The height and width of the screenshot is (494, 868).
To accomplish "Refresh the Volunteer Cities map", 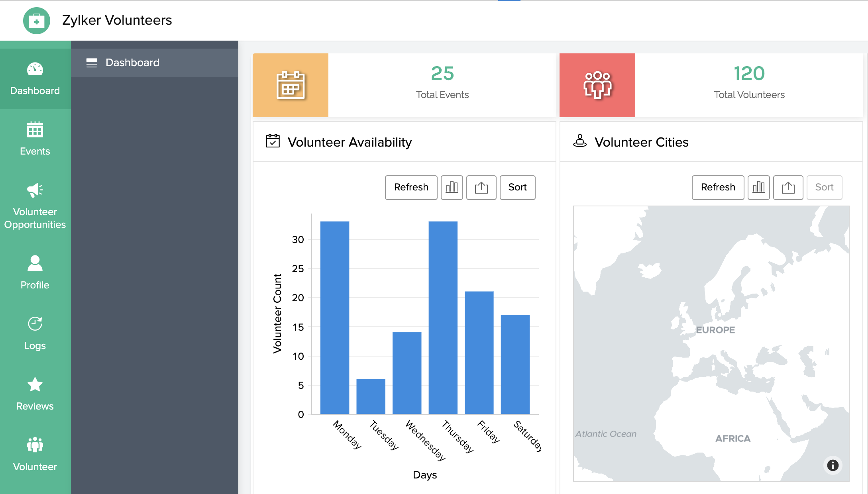I will [718, 187].
